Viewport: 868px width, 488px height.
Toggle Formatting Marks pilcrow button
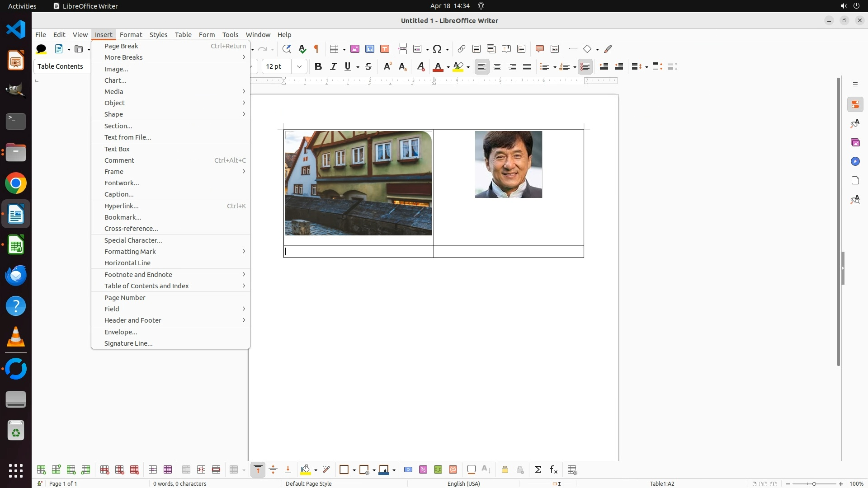coord(316,49)
